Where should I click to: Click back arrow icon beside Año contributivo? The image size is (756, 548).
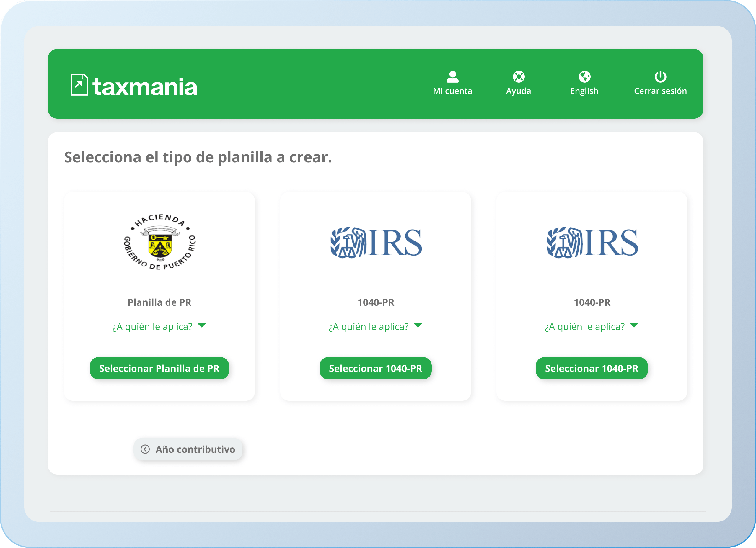[x=145, y=449]
